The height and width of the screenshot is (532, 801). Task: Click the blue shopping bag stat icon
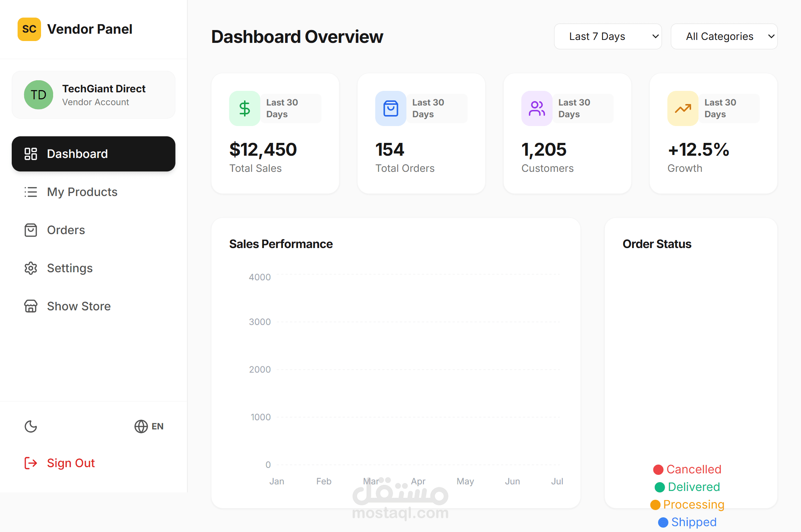coord(391,108)
